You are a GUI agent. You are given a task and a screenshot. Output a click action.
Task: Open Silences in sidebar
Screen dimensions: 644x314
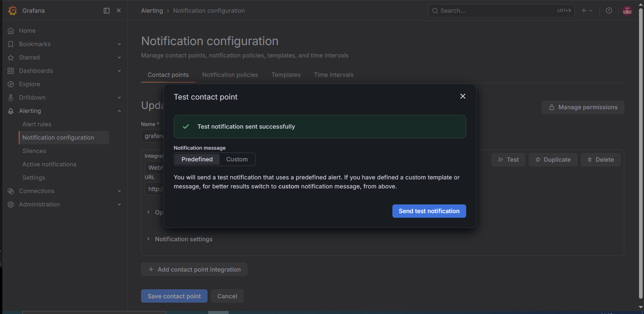34,151
